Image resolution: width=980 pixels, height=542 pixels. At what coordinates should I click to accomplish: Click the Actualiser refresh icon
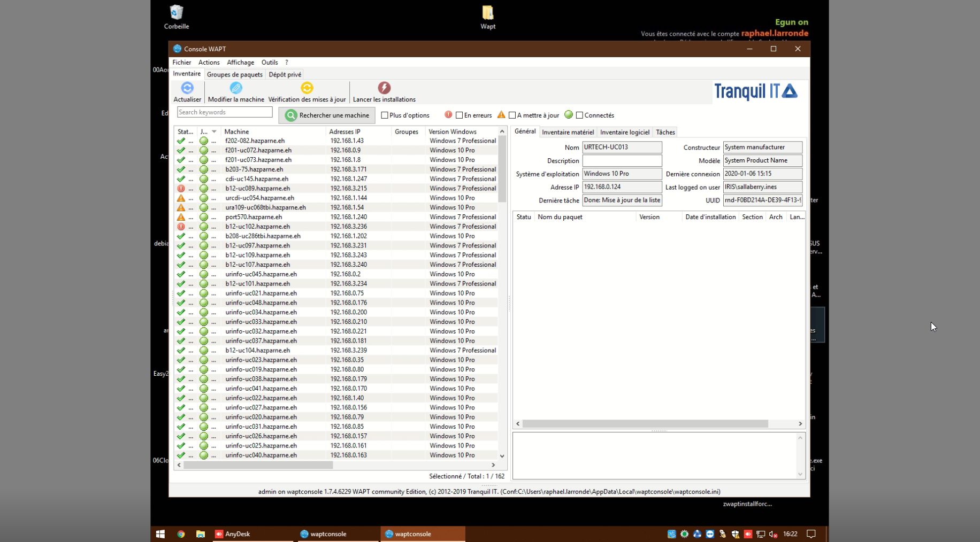click(187, 88)
